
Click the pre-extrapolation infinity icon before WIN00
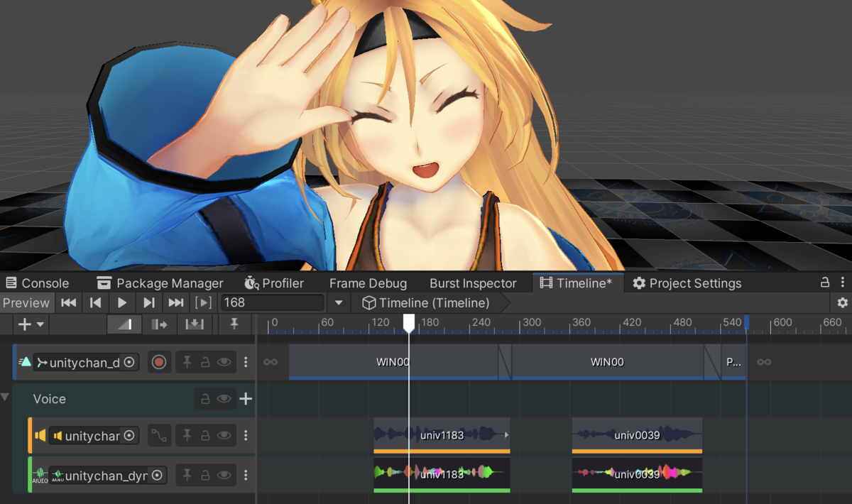tap(271, 362)
